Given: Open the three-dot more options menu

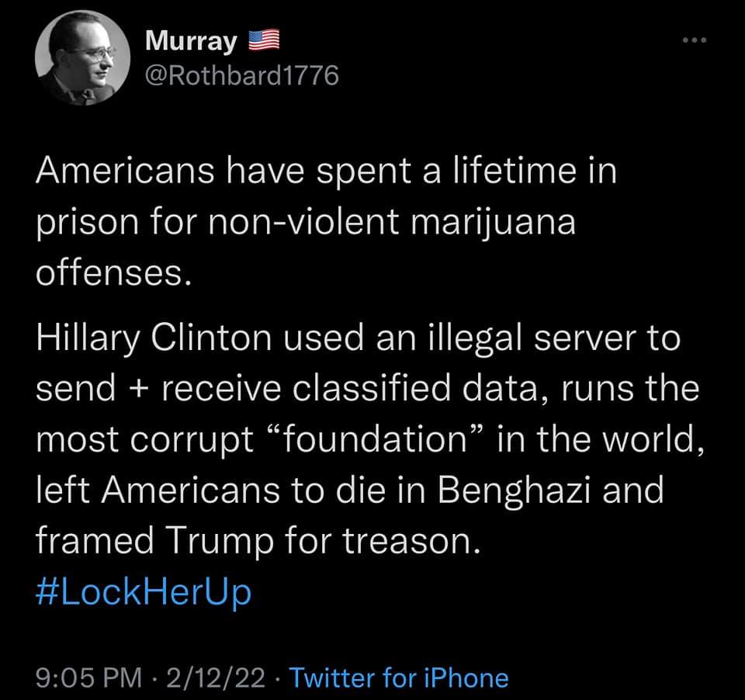Looking at the screenshot, I should pyautogui.click(x=695, y=40).
